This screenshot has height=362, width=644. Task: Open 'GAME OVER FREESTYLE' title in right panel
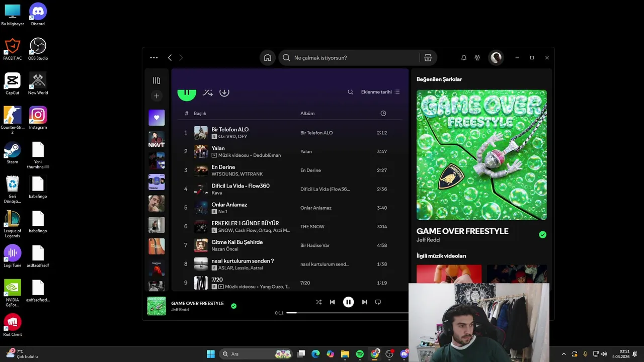click(x=462, y=231)
